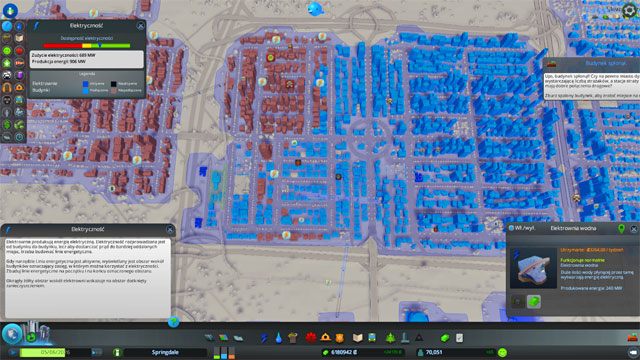Click the 70,051 population counter

click(x=433, y=352)
